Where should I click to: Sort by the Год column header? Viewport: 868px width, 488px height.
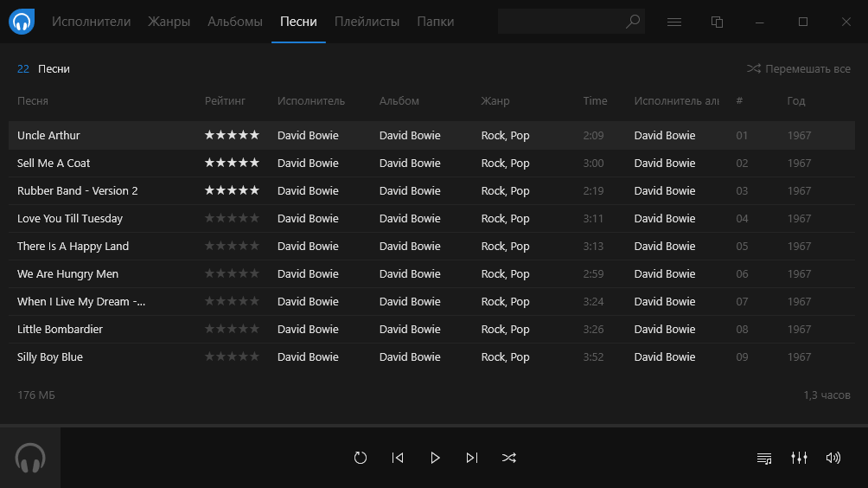[x=796, y=101]
